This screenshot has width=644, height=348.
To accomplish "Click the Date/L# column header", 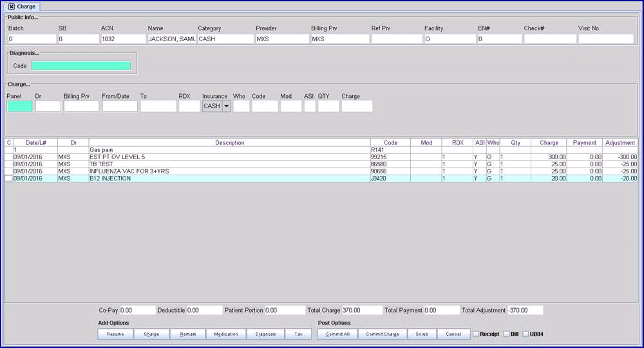I will [x=35, y=142].
